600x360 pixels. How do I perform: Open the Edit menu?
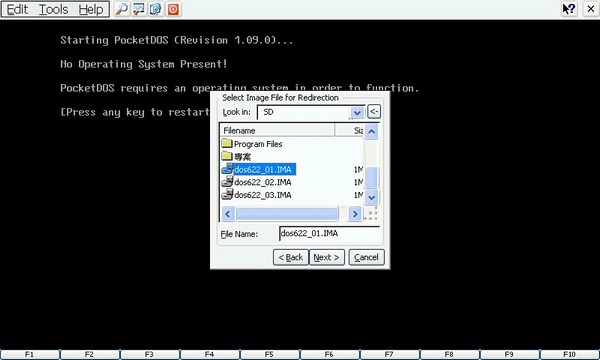click(17, 9)
